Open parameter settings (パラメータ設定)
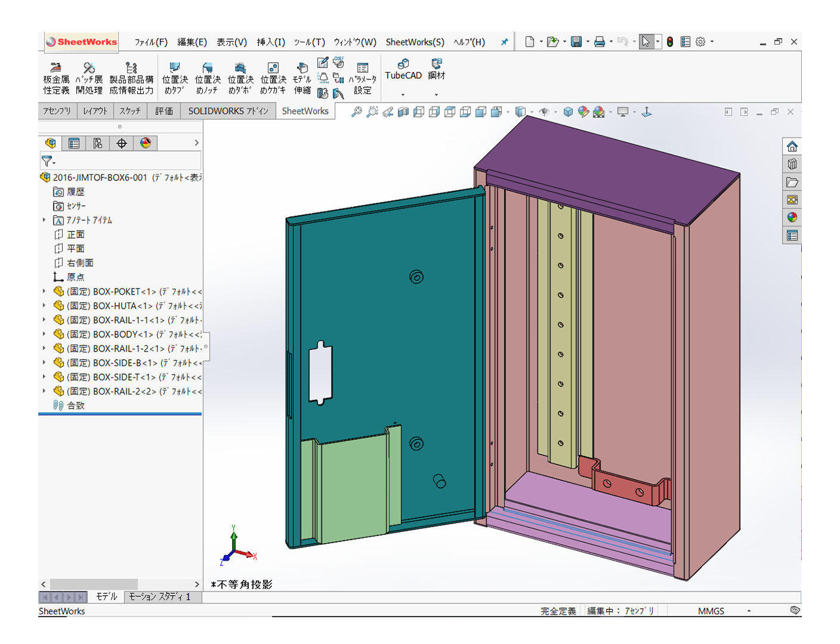This screenshot has height=644, width=840. pyautogui.click(x=363, y=78)
